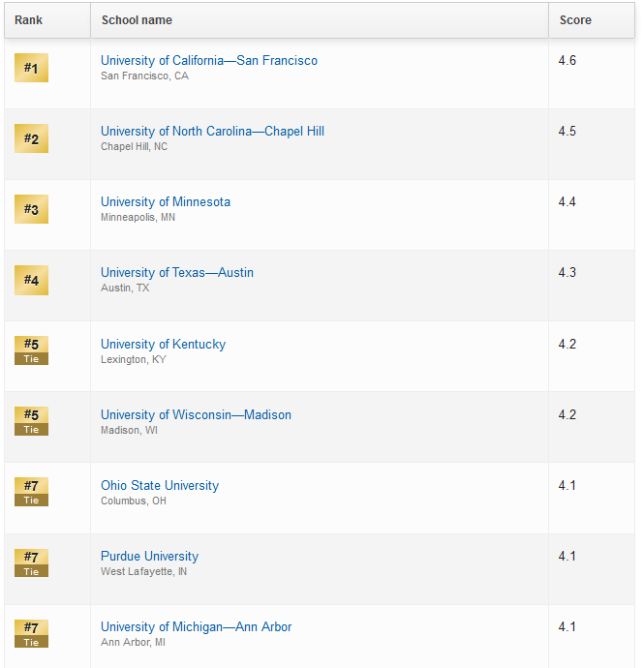Screen dimensions: 644x668
Task: Open the University of Kentucky link
Action: [163, 345]
